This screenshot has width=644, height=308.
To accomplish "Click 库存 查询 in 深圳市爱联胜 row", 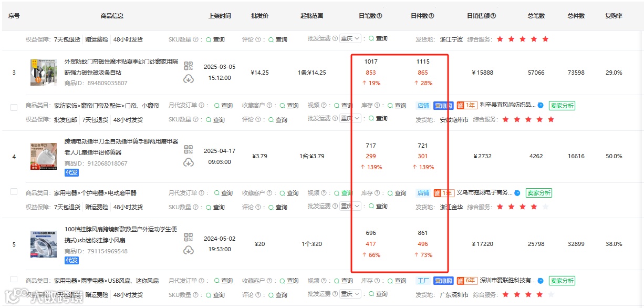I will [397, 281].
